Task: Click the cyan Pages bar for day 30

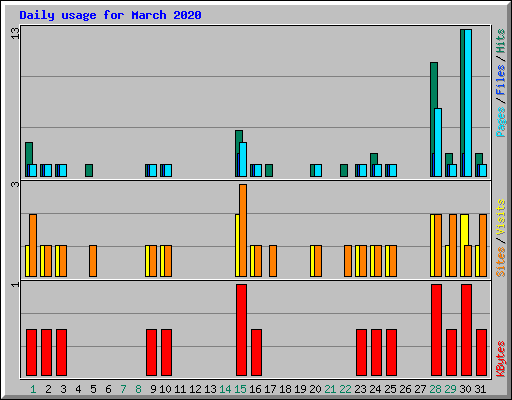Action: pos(468,103)
